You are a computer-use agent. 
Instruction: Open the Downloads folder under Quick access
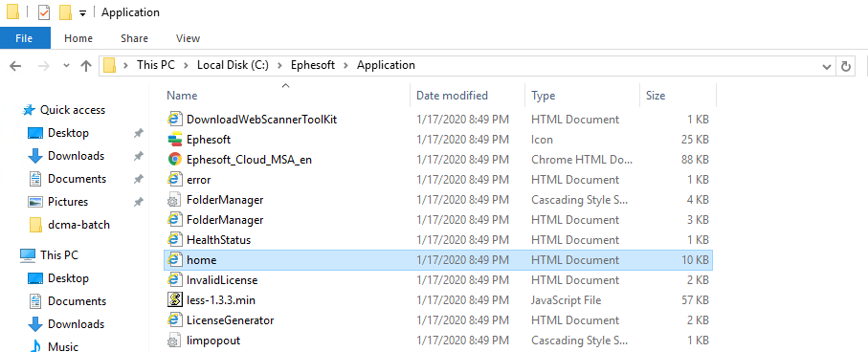point(76,156)
